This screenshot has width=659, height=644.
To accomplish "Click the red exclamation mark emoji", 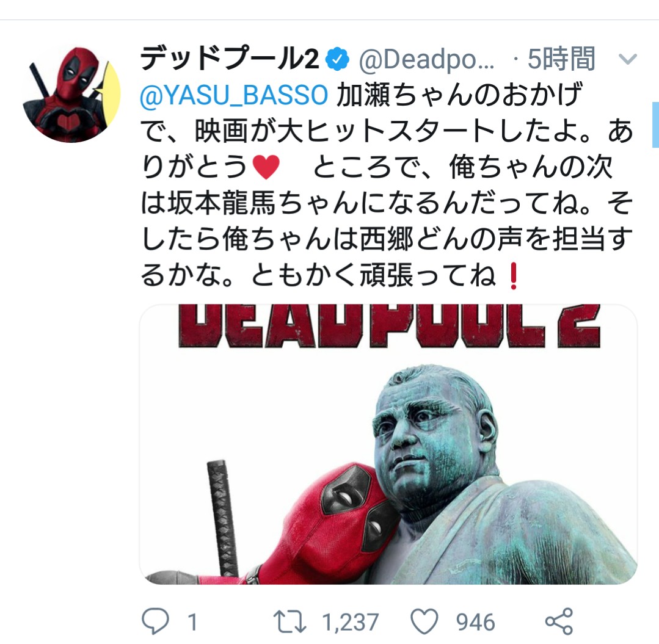I will (x=513, y=276).
